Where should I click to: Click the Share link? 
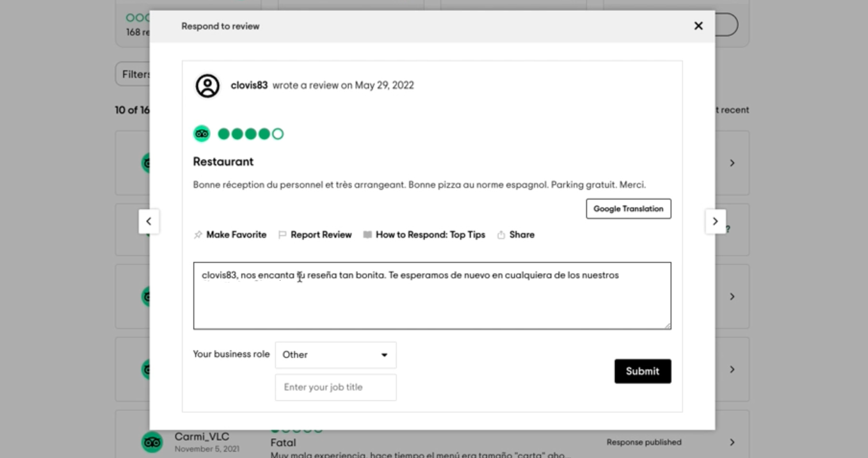522,235
